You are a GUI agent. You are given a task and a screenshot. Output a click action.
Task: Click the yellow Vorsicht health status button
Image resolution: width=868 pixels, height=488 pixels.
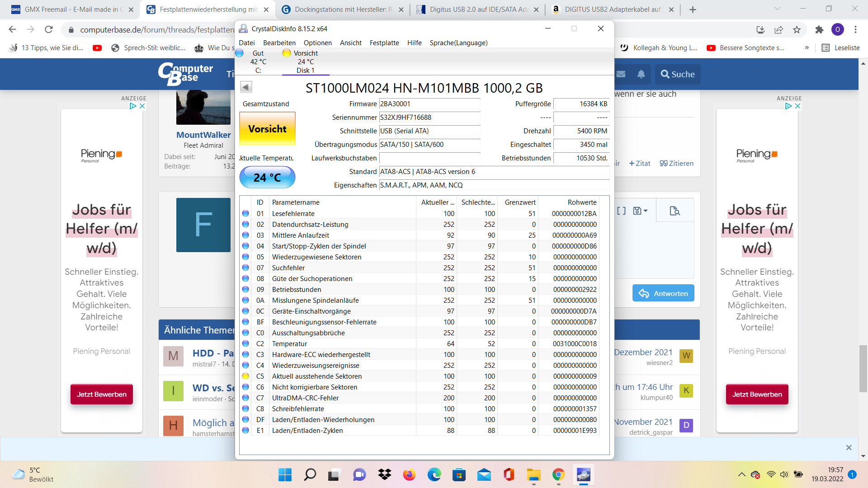[x=267, y=129]
